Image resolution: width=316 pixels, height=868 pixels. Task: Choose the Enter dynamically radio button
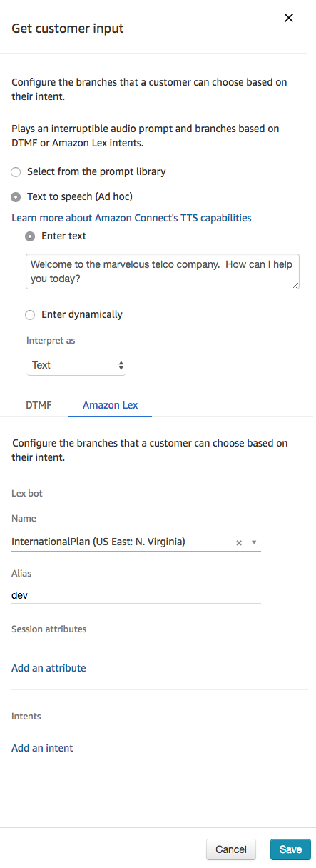coord(30,315)
